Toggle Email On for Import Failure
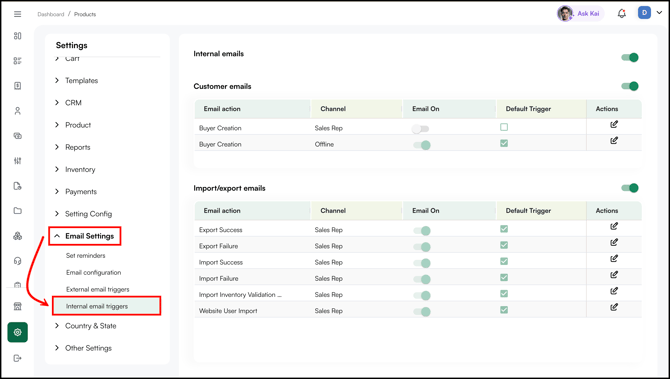 [422, 279]
